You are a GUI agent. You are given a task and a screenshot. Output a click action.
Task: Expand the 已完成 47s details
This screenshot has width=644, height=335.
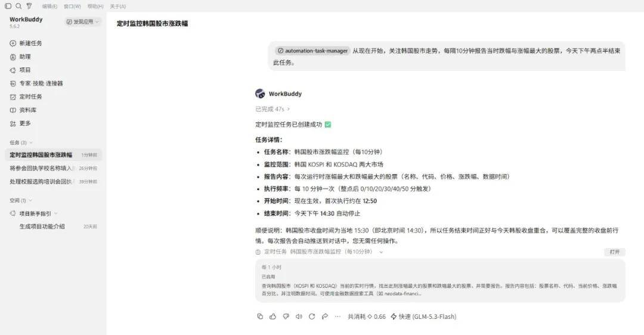273,109
